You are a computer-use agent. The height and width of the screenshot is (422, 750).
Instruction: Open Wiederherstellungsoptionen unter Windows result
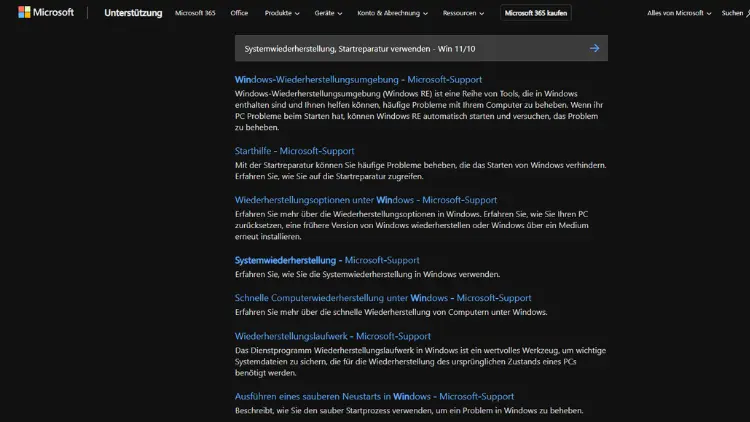(365, 200)
